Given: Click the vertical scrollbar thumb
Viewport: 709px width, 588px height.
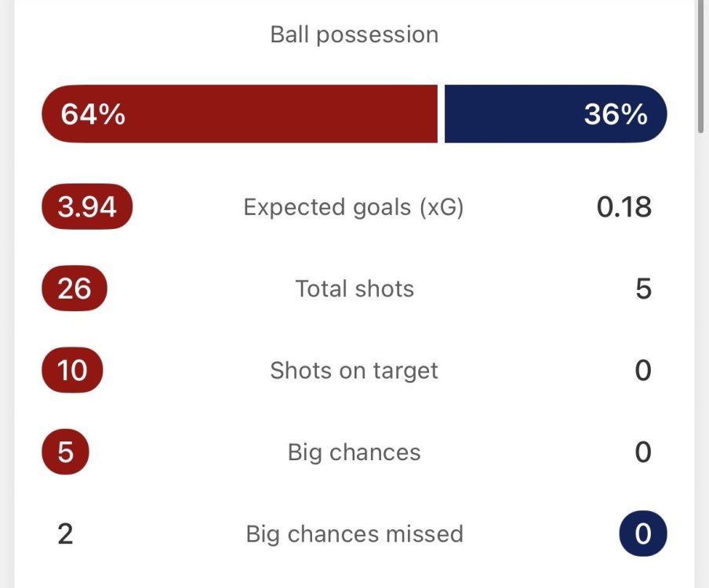Looking at the screenshot, I should click(x=700, y=67).
